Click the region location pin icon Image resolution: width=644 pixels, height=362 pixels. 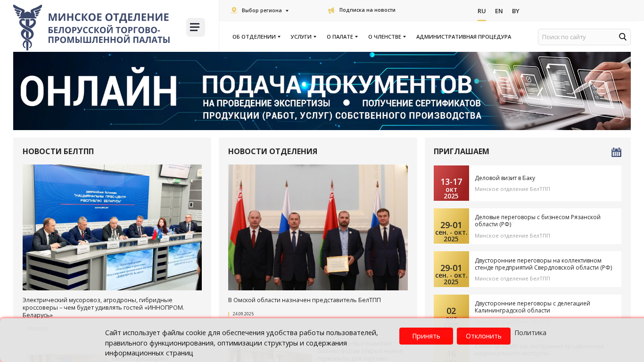(x=234, y=10)
